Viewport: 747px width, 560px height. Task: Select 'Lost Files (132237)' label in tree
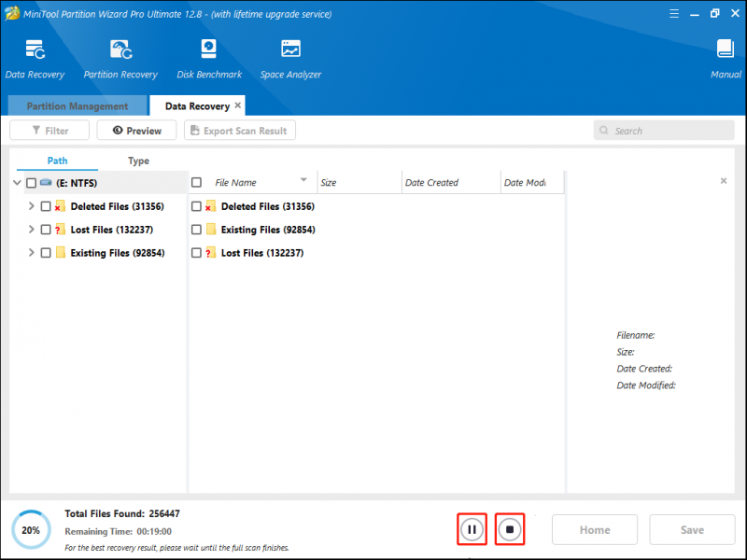[x=112, y=230]
